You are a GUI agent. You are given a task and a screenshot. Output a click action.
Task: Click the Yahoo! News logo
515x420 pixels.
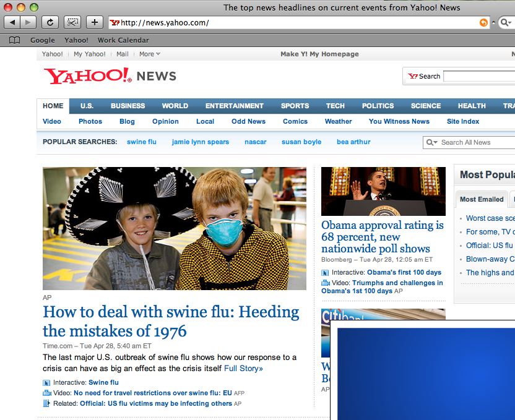click(x=110, y=76)
